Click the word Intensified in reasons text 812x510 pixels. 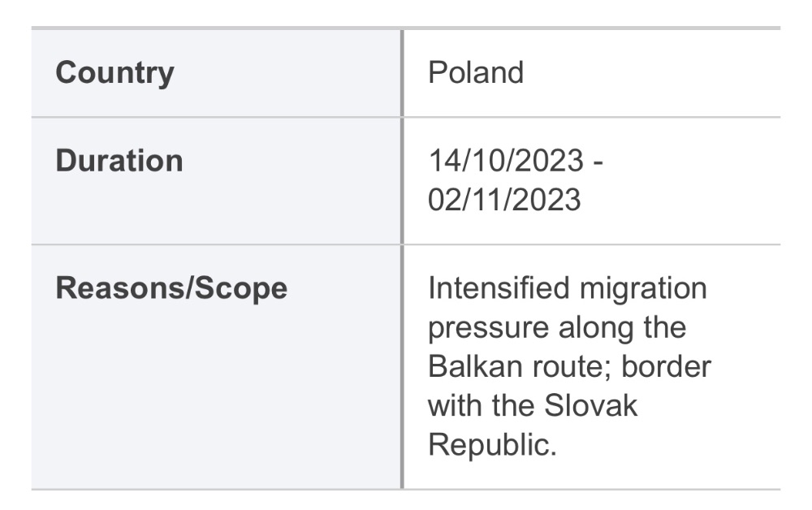tap(499, 287)
